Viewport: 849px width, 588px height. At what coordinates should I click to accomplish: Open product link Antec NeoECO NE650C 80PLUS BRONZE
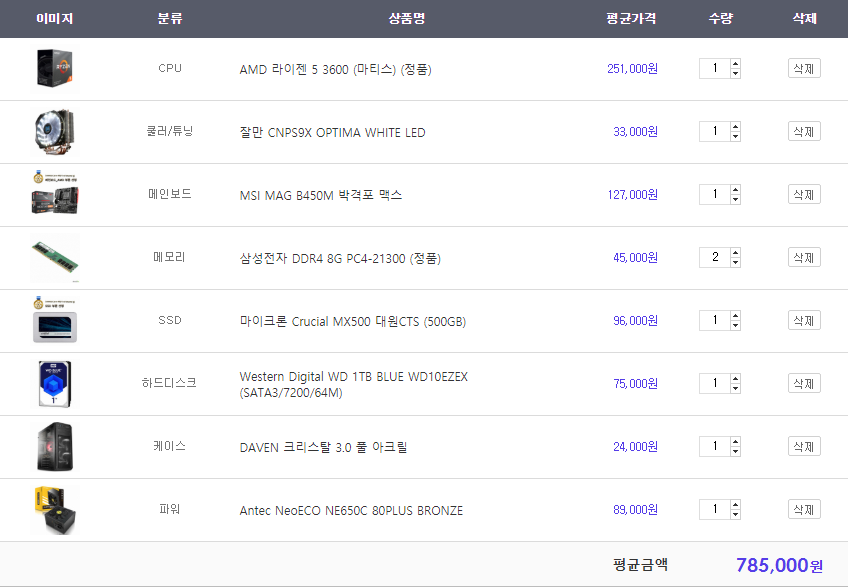point(351,511)
